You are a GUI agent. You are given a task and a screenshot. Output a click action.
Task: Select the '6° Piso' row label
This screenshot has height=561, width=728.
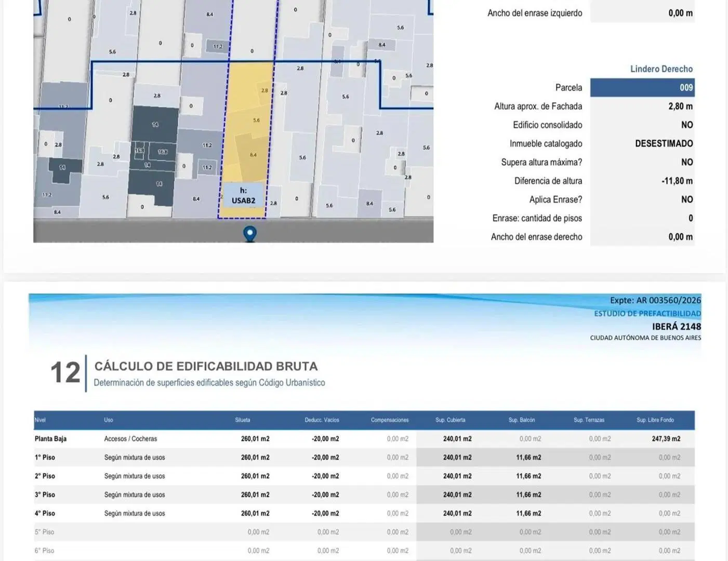(x=44, y=551)
